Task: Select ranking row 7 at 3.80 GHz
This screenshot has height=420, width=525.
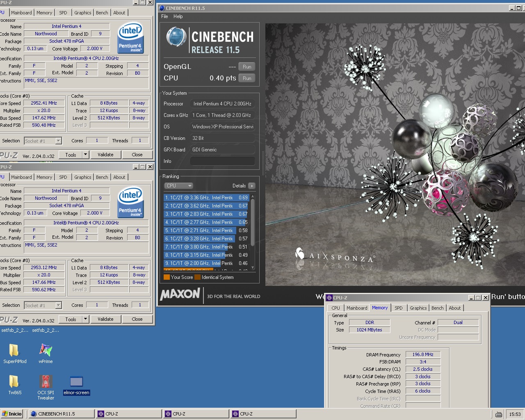Action: click(x=206, y=247)
